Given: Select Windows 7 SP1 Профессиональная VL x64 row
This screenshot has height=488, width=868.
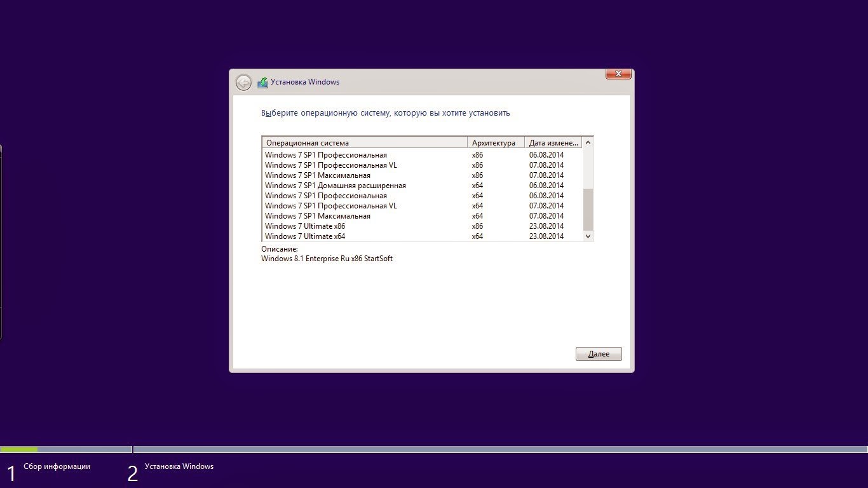Looking at the screenshot, I should point(422,206).
